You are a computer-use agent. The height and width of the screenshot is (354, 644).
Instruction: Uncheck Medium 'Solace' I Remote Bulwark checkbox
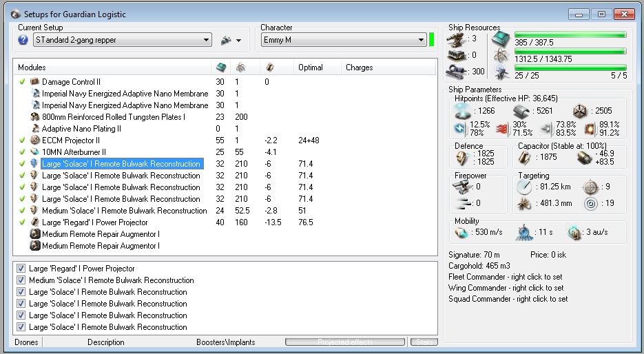coord(21,280)
